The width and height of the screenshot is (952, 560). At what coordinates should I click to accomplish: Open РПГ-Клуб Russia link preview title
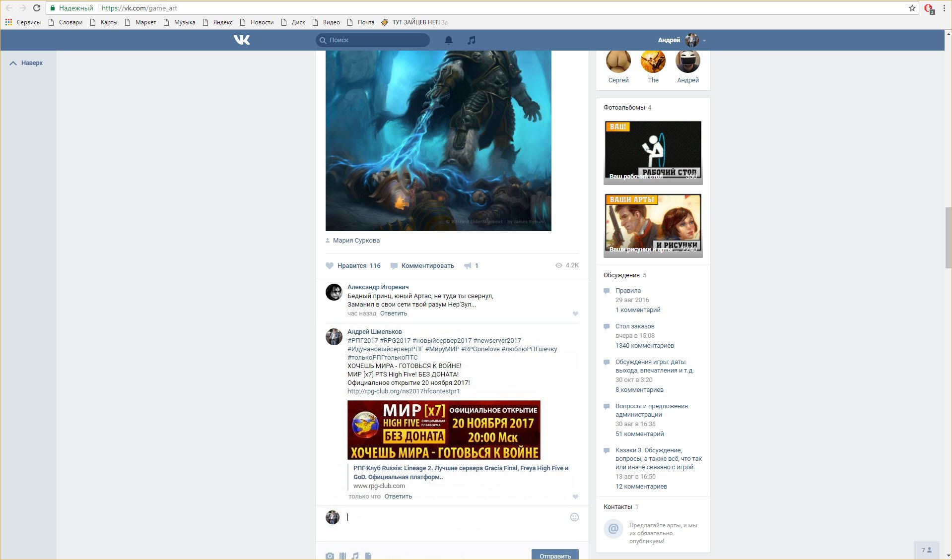(x=461, y=473)
